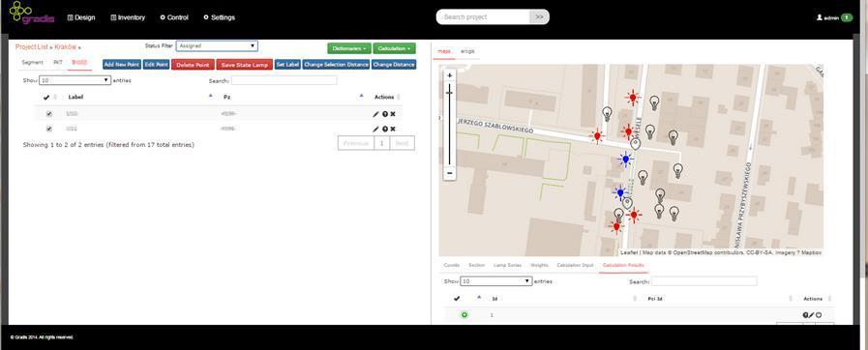Click location pin marker at street intersection

[x=636, y=144]
